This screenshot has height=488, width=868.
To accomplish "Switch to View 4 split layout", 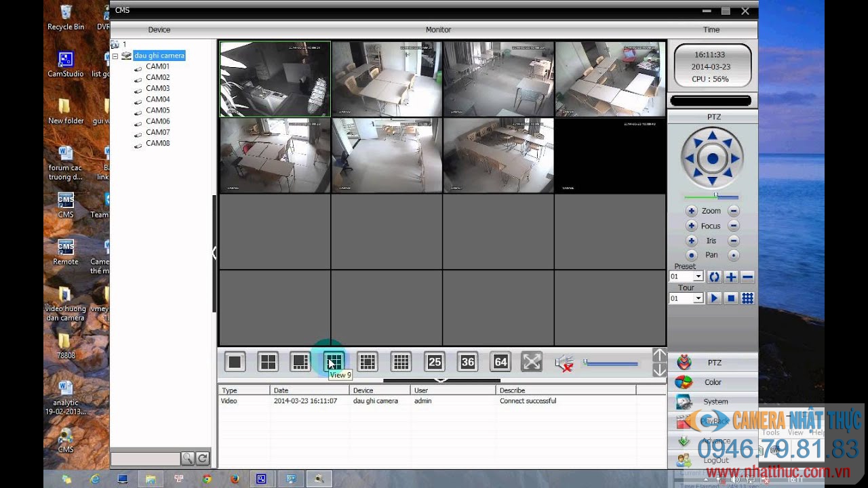I will coord(267,361).
